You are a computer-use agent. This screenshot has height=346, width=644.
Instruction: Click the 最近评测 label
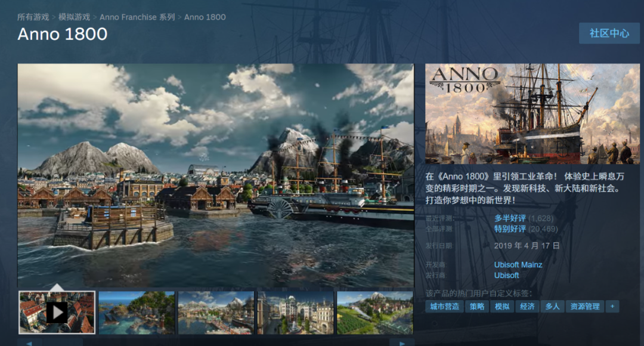[440, 218]
